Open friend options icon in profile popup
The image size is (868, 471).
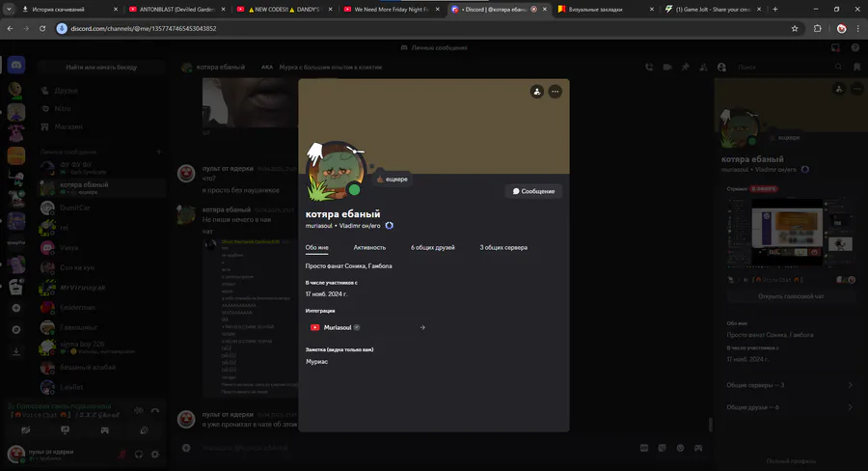[536, 92]
